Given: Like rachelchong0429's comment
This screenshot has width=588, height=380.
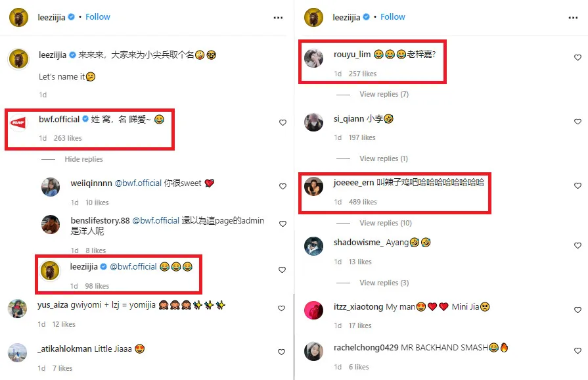Looking at the screenshot, I should 577,350.
